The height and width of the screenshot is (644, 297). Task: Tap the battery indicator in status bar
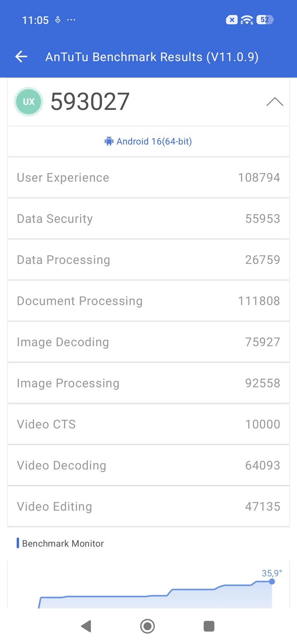point(265,20)
